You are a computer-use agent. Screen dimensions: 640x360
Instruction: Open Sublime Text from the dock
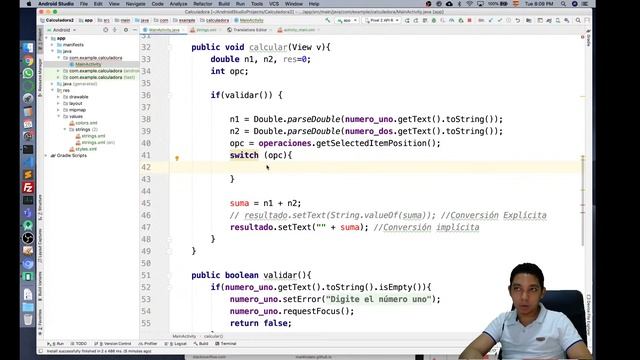[x=28, y=175]
